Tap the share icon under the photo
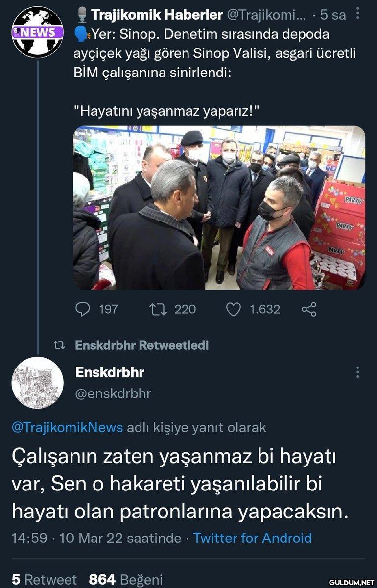This screenshot has width=377, height=588. pos(309,309)
